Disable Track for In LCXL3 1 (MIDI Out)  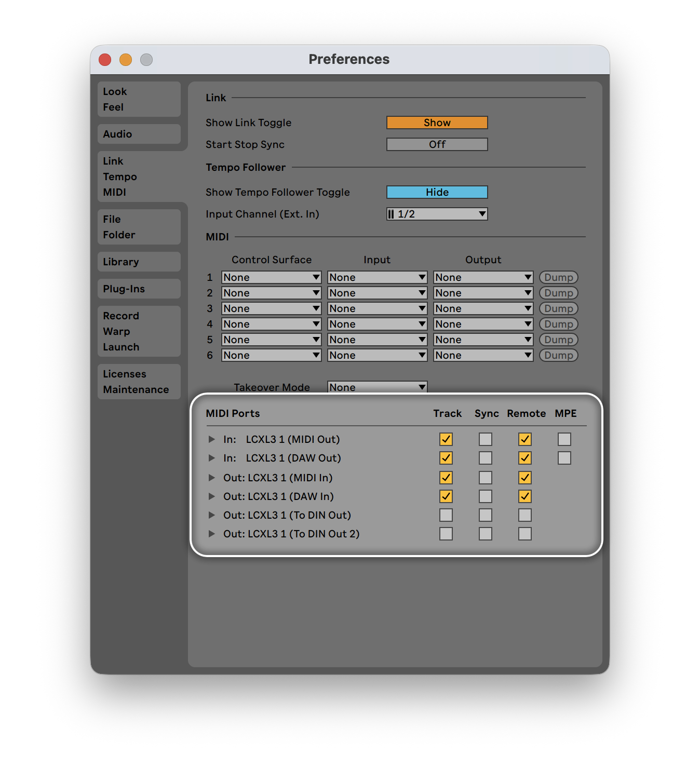[x=446, y=439]
